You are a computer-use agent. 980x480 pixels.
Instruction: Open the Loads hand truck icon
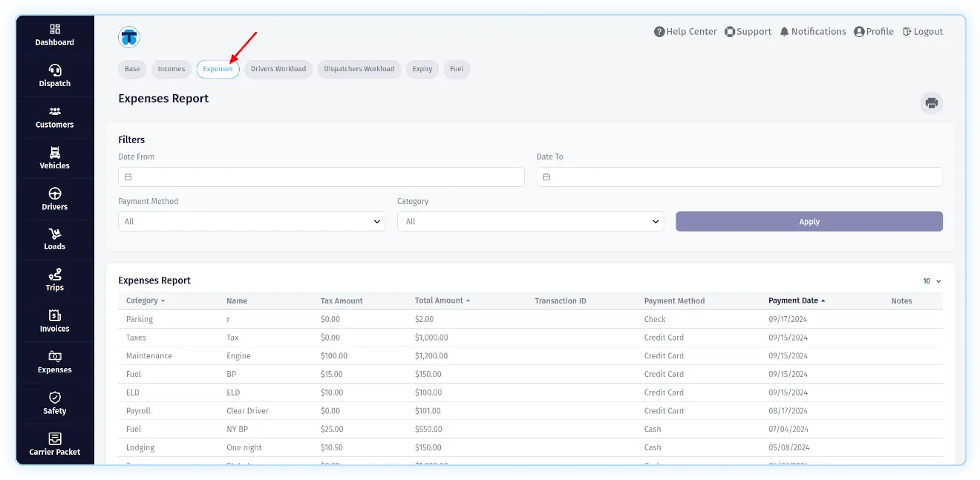[x=55, y=234]
